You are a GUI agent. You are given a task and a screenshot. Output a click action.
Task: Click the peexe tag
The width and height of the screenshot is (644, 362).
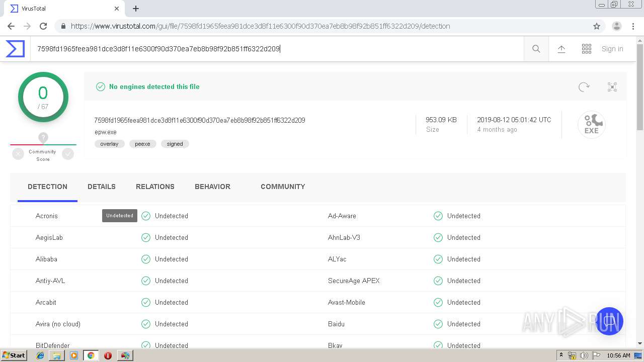click(x=142, y=144)
